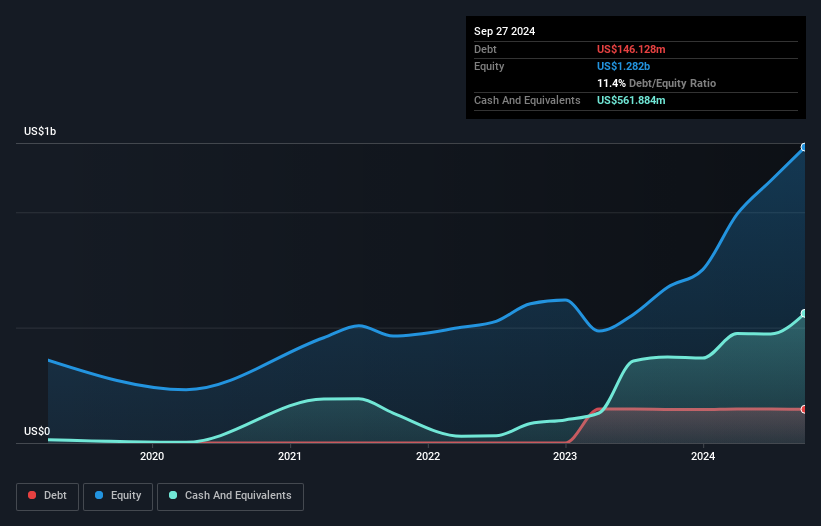821x526 pixels.
Task: Click the US$561.884m cash value
Action: (631, 100)
